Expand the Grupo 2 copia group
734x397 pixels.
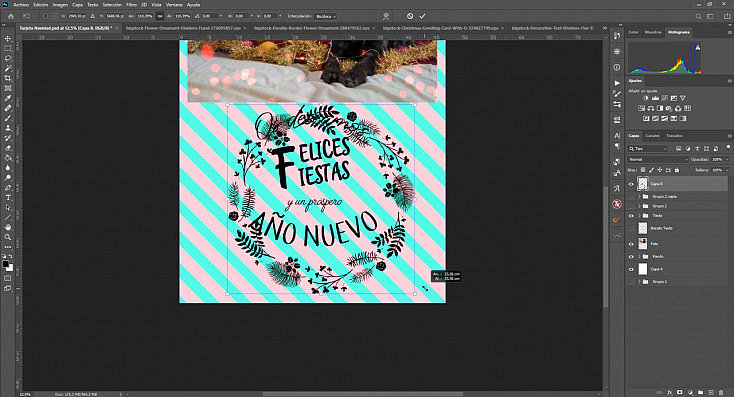(x=639, y=197)
